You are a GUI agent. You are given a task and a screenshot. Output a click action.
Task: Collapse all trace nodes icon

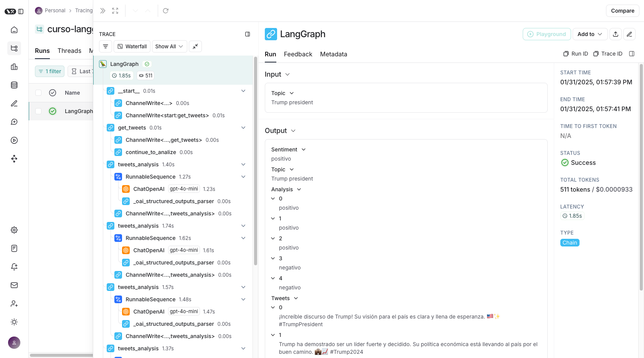(x=195, y=46)
